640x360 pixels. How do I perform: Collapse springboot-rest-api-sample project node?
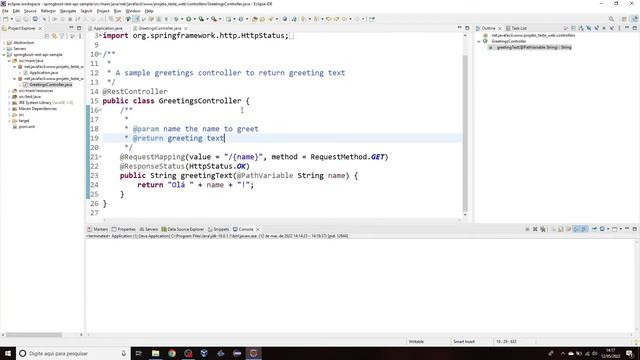(4, 55)
